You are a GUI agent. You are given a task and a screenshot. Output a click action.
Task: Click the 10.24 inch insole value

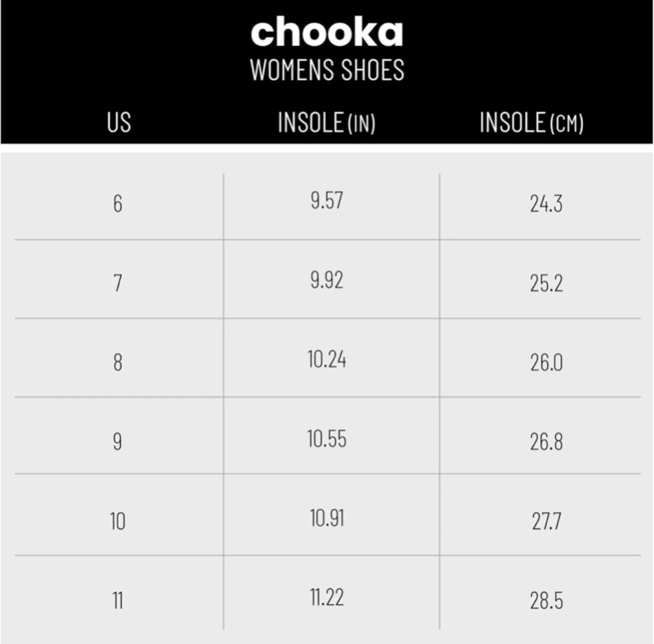327,359
